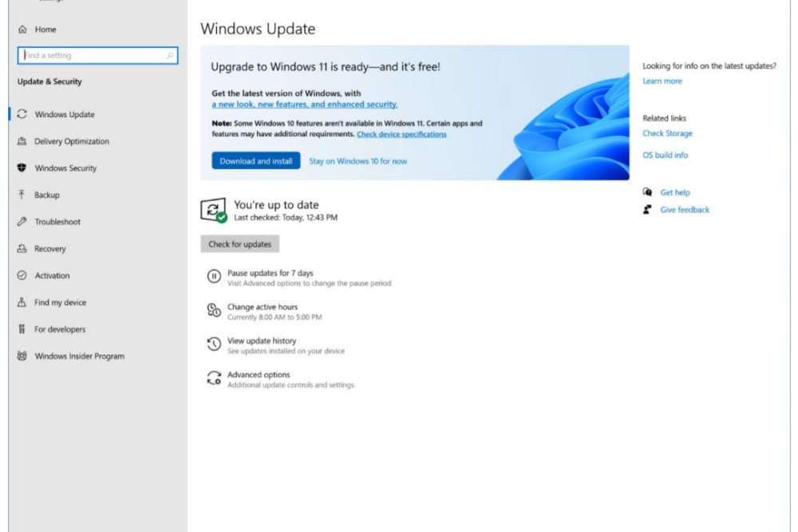Click 'Additional update controls and settings' text

(290, 385)
